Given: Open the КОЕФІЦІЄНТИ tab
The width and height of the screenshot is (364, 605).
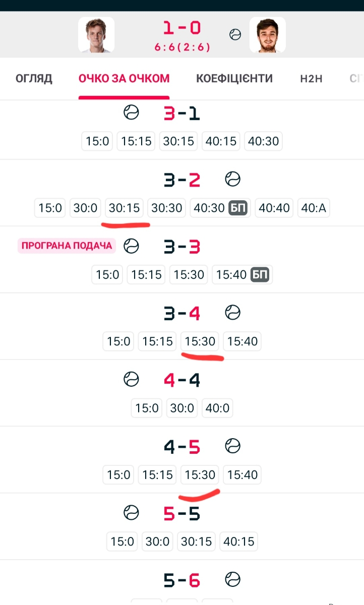Looking at the screenshot, I should pos(234,79).
